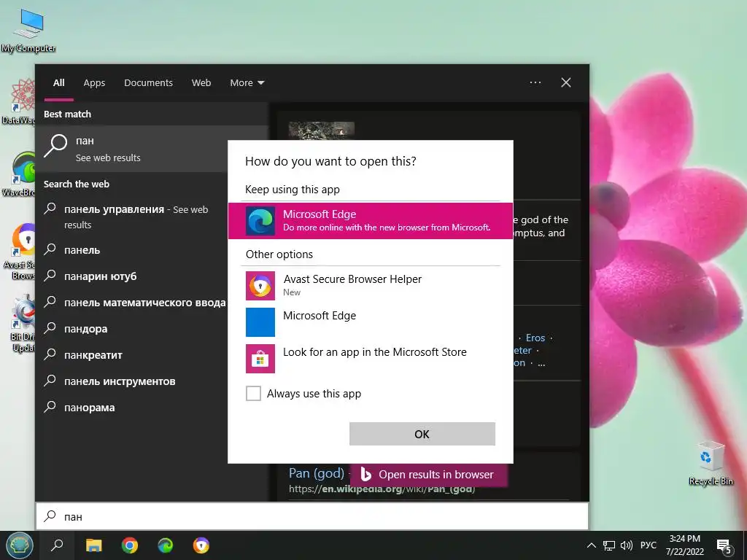The image size is (747, 560).
Task: Select suggestion панель инструментов
Action: 131,381
